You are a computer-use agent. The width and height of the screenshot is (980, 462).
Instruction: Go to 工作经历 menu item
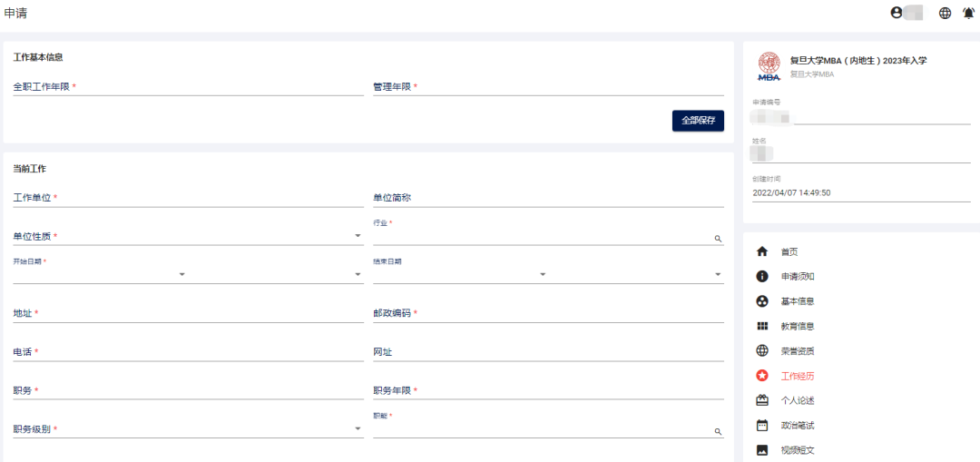(x=797, y=376)
